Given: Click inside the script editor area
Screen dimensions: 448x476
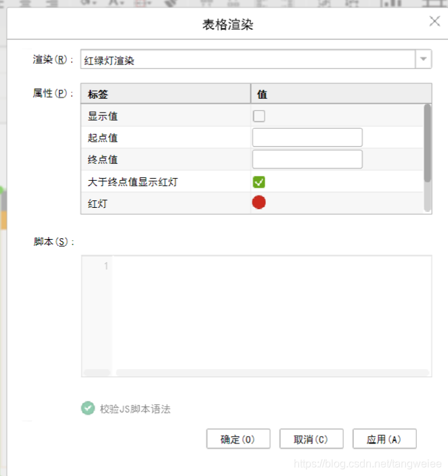Looking at the screenshot, I should pos(271,313).
